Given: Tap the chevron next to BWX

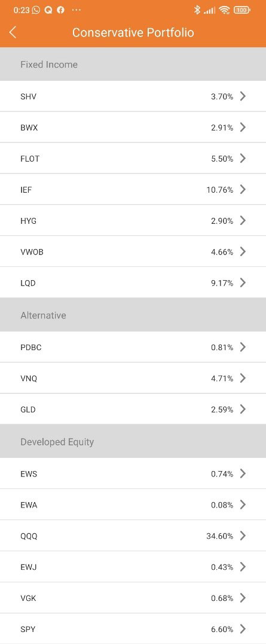Looking at the screenshot, I should [243, 127].
